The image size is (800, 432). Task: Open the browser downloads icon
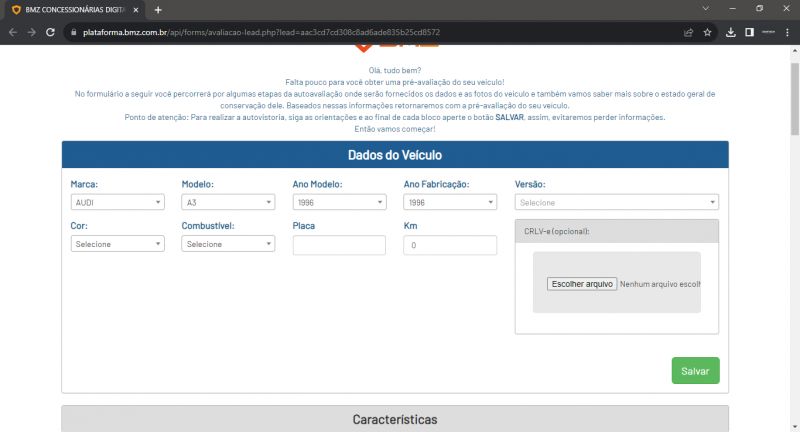[731, 32]
